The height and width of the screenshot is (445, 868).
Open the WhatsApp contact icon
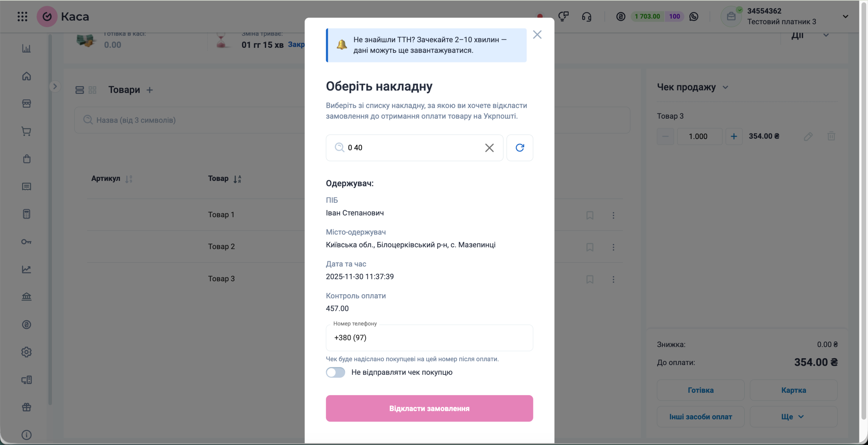(x=694, y=16)
